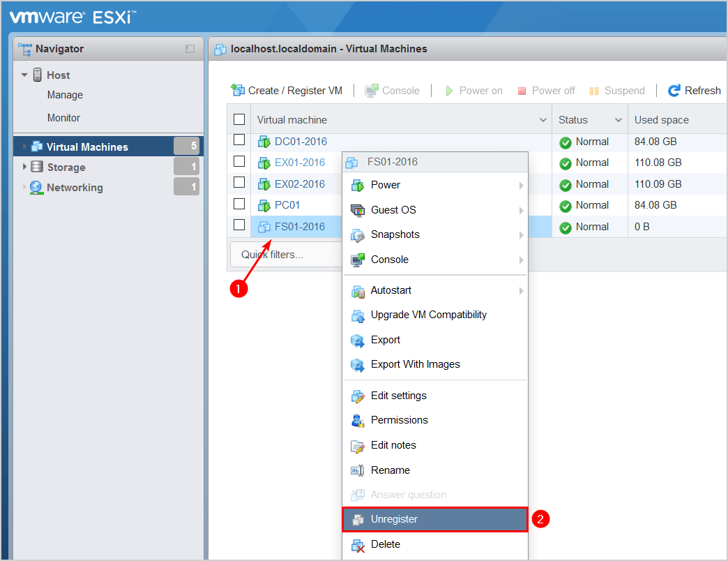Open Monitor under Host

click(x=63, y=118)
